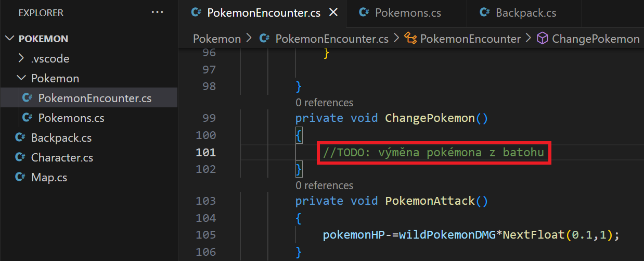
Task: Click line number 99 in the gutter
Action: 209,118
